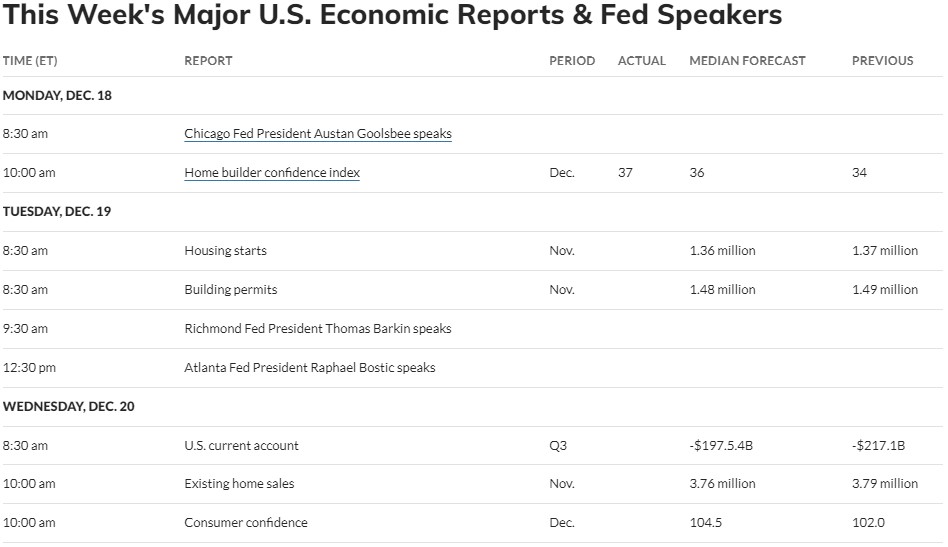Click Atlanta Fed President Raphael Bostic speaks
Image resolution: width=948 pixels, height=547 pixels.
tap(310, 367)
